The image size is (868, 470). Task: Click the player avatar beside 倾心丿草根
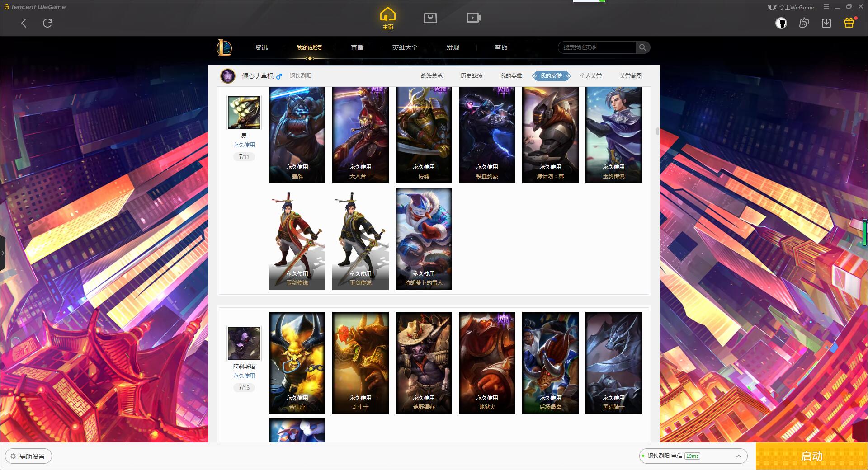coord(228,75)
